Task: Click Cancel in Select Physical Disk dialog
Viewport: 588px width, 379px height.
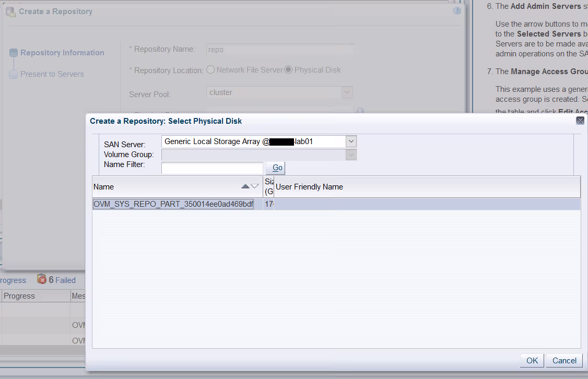Action: [x=564, y=360]
